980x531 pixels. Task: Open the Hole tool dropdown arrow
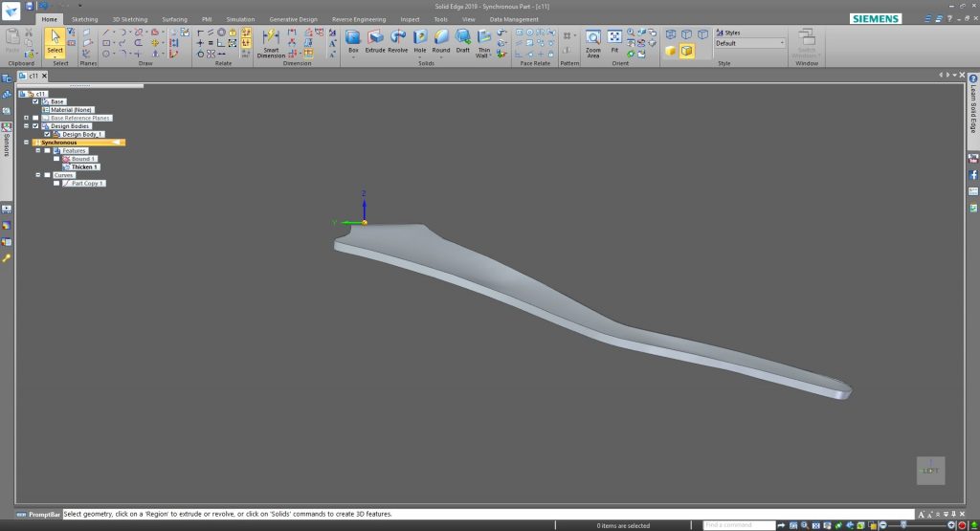click(x=420, y=56)
